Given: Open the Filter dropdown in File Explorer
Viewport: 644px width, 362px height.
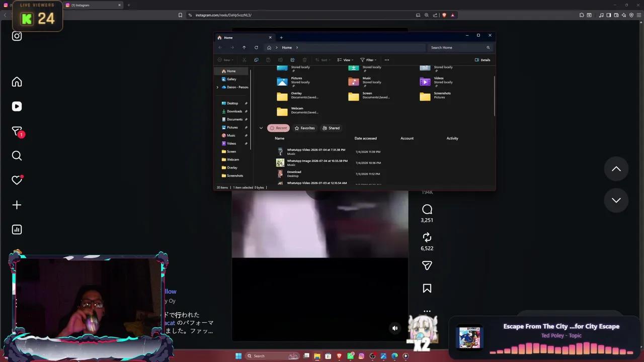Looking at the screenshot, I should (x=369, y=60).
